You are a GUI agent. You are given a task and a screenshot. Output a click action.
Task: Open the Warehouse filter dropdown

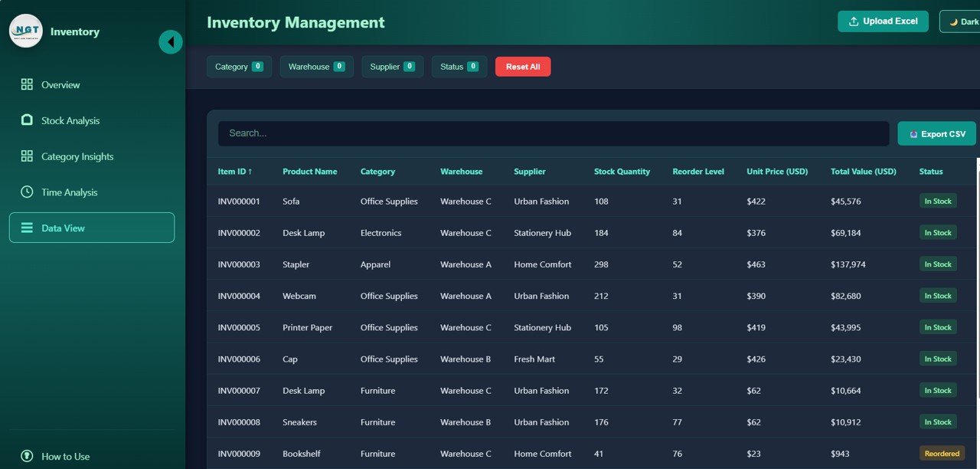316,67
